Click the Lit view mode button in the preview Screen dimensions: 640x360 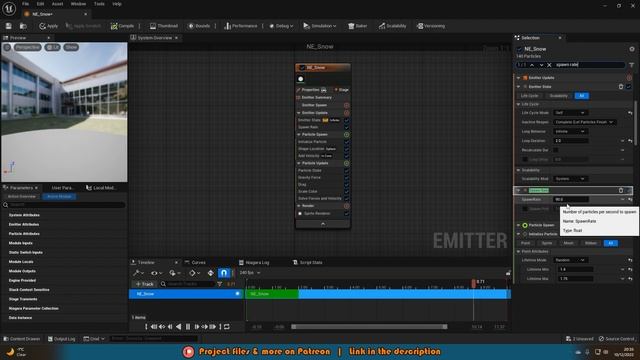(53, 47)
